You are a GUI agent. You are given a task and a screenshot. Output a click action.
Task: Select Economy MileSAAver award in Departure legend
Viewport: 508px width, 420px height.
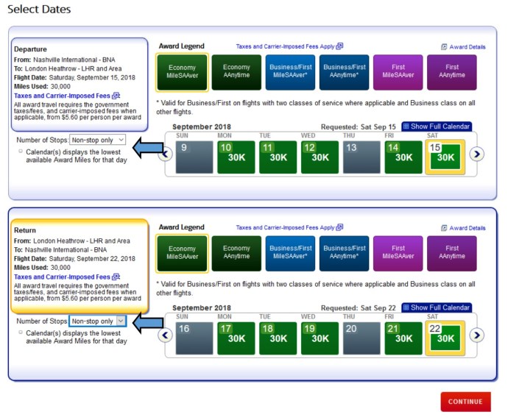point(183,71)
